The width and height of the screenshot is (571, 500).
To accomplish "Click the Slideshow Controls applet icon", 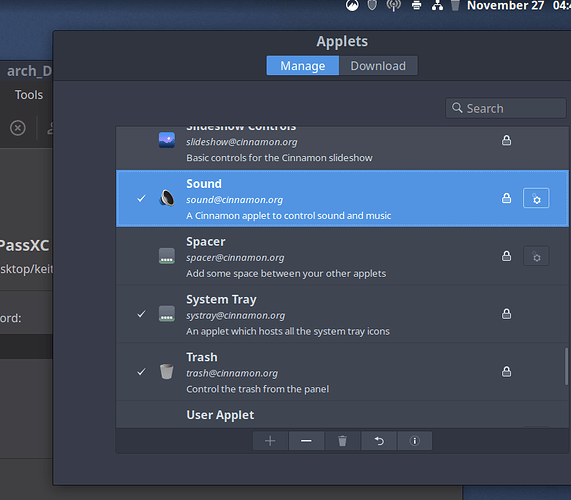I will point(167,140).
